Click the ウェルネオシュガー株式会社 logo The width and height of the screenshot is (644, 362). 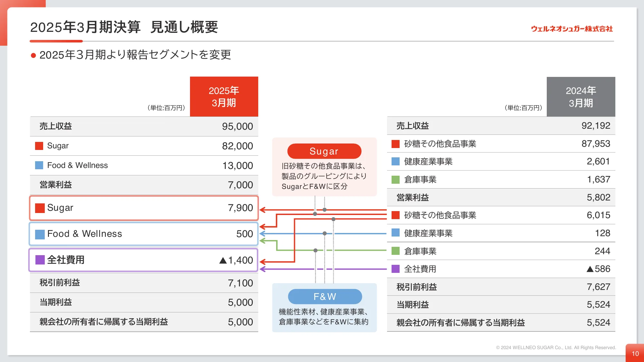click(572, 29)
